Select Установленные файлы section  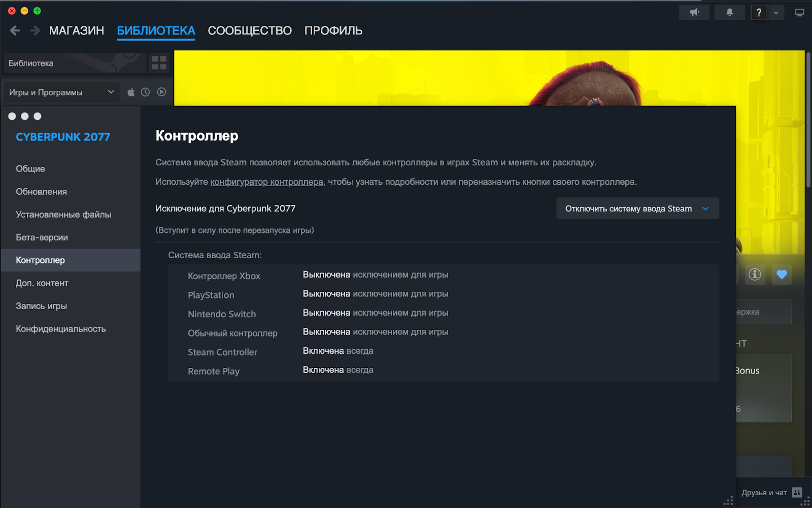71,214
